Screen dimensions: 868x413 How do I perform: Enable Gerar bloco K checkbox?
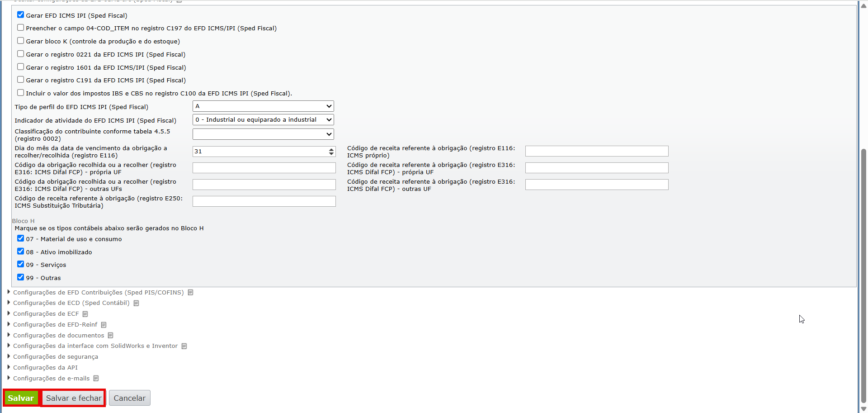tap(21, 41)
